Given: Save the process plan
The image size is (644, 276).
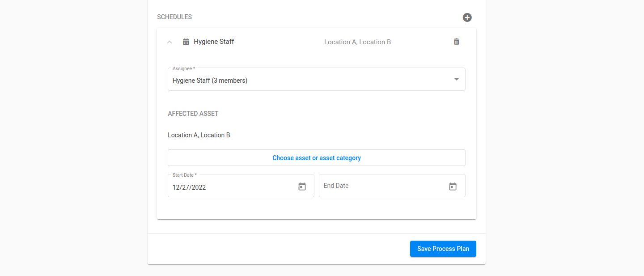Looking at the screenshot, I should tap(443, 249).
